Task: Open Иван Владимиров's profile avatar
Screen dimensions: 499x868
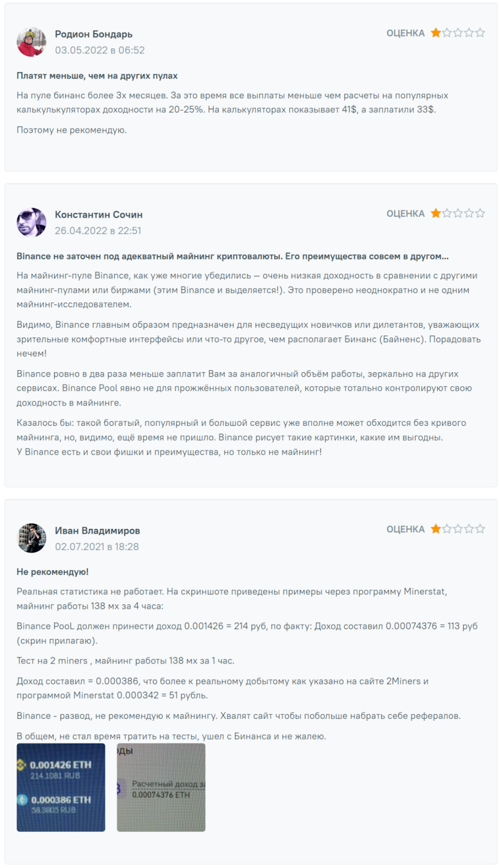Action: point(31,538)
